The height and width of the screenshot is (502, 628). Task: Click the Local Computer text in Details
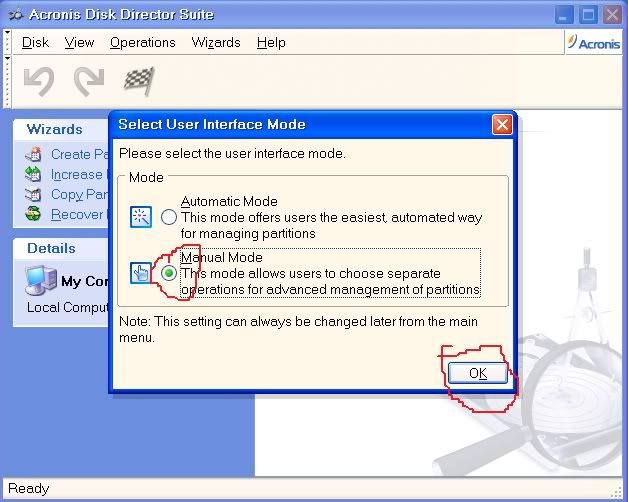(x=67, y=307)
